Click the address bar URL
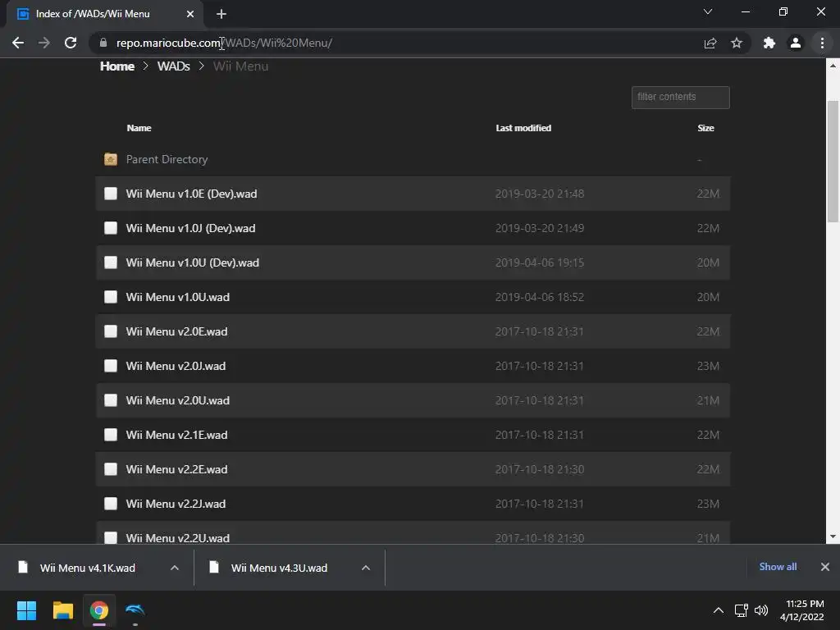This screenshot has width=840, height=630. coord(224,43)
